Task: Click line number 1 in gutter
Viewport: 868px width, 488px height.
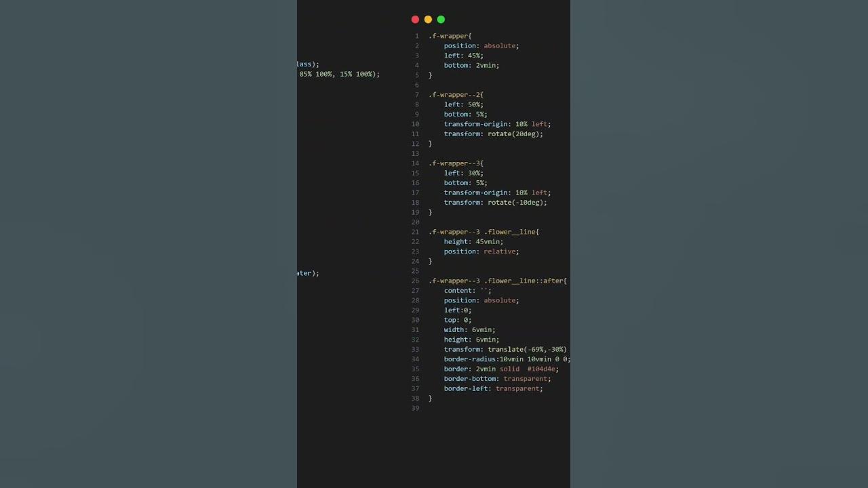Action: pos(417,36)
